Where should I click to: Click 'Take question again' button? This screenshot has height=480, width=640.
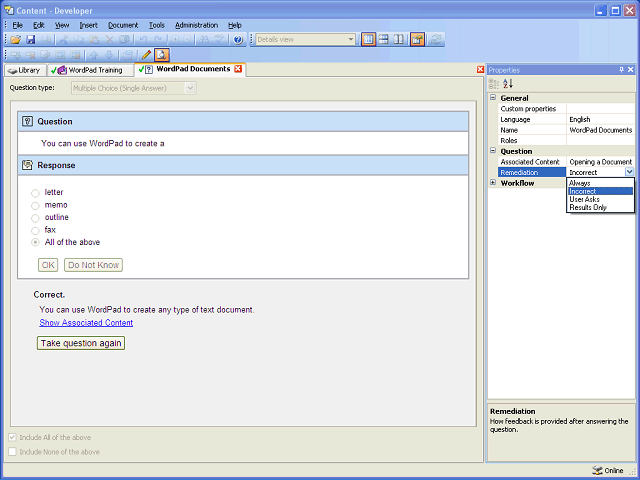pos(81,343)
